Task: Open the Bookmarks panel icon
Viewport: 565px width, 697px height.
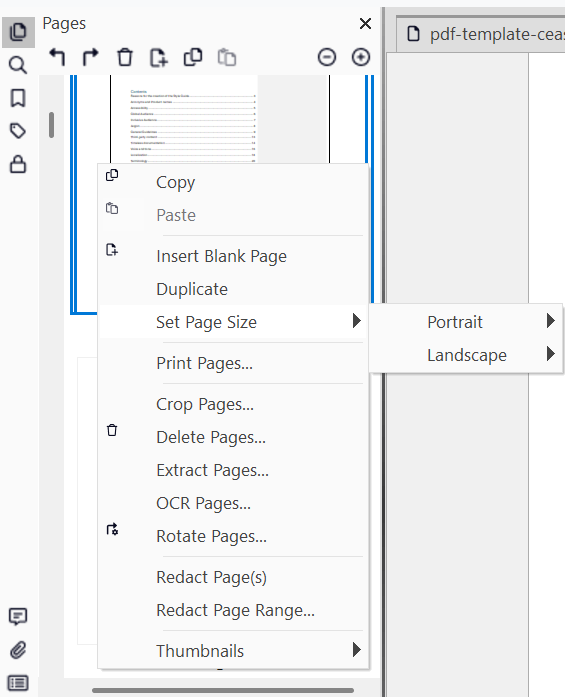Action: (x=18, y=98)
